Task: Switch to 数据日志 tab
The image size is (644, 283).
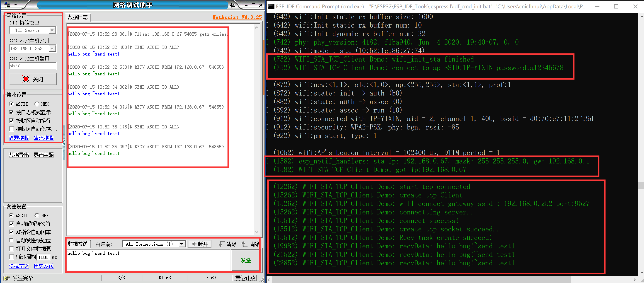Action: (78, 17)
